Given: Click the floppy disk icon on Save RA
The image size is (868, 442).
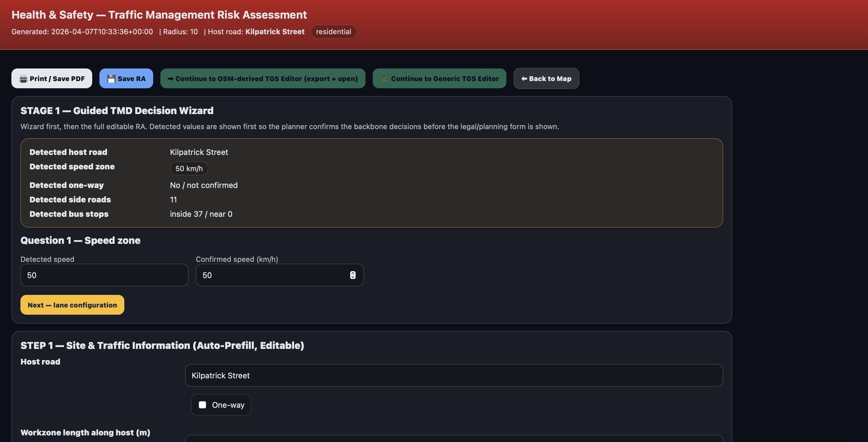Looking at the screenshot, I should (x=111, y=79).
